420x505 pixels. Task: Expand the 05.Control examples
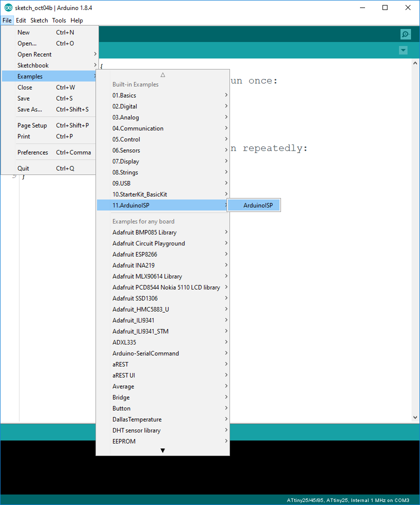(x=163, y=139)
